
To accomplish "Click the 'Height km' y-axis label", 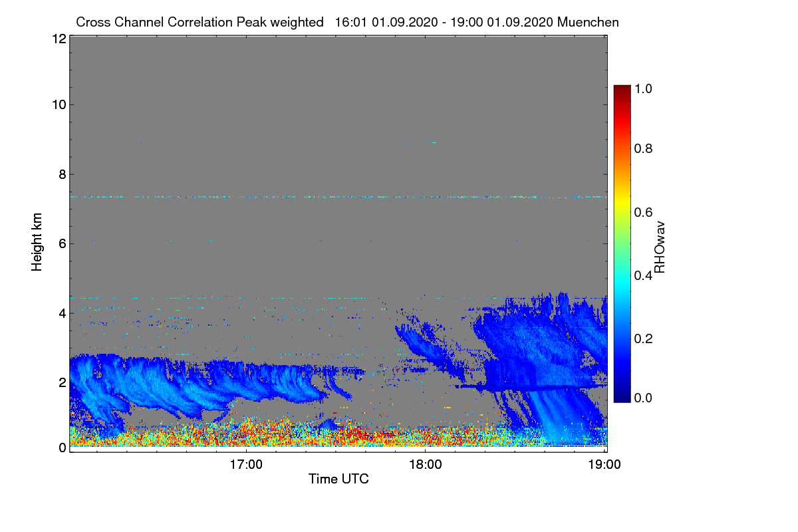I will 37,242.
